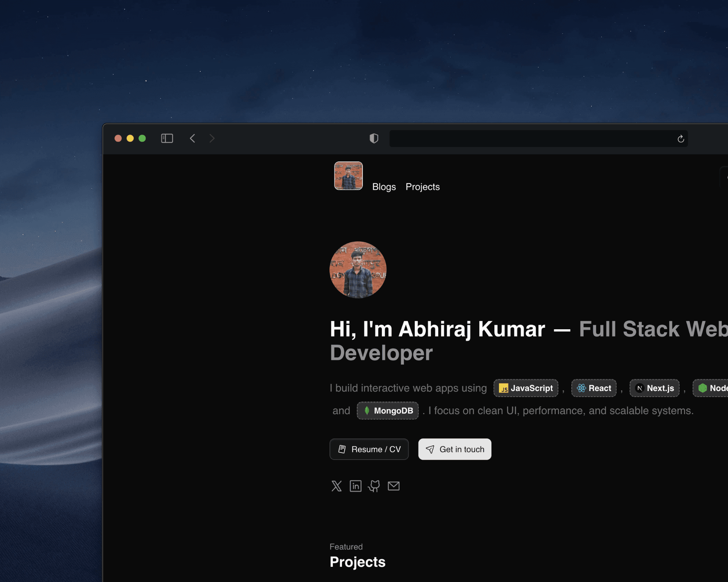Toggle the Safari sidebar icon

[167, 138]
